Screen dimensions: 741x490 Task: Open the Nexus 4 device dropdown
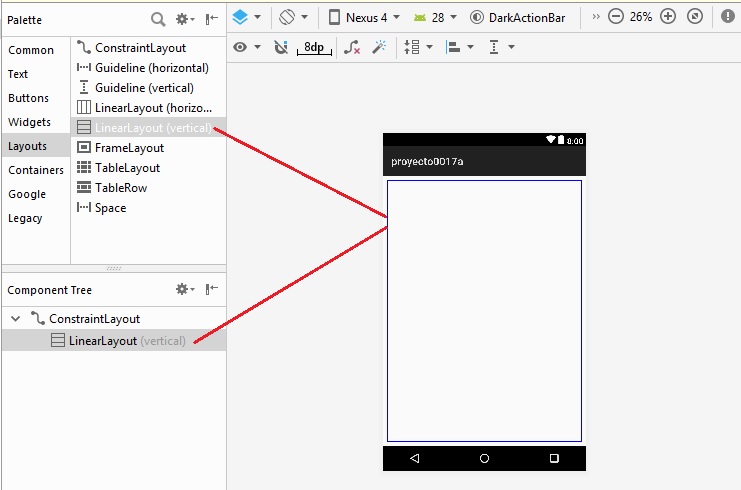click(367, 17)
